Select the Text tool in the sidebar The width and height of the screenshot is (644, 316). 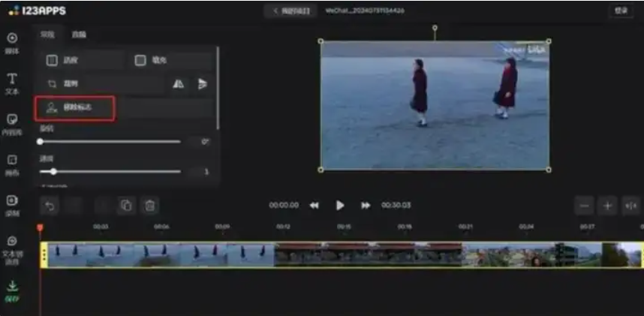pos(12,83)
